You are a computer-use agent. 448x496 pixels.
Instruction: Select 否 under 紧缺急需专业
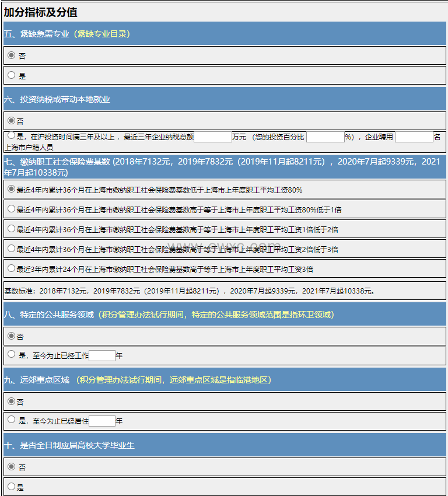click(x=12, y=55)
